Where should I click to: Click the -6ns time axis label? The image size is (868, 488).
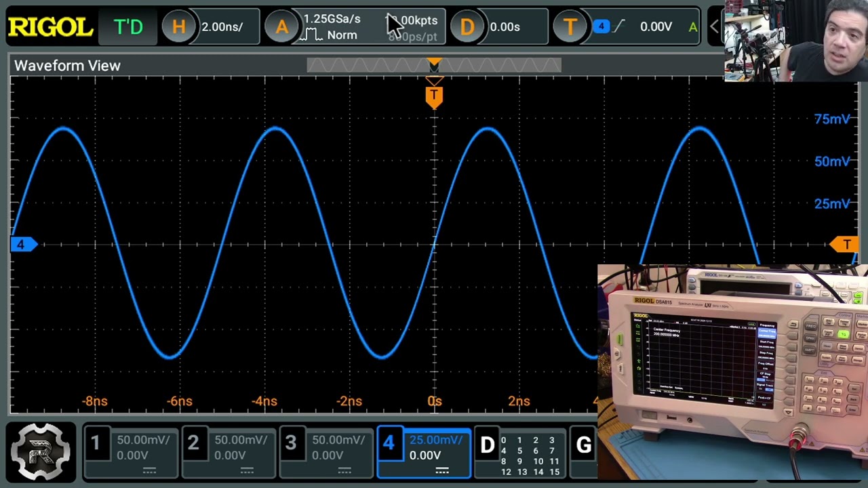180,401
